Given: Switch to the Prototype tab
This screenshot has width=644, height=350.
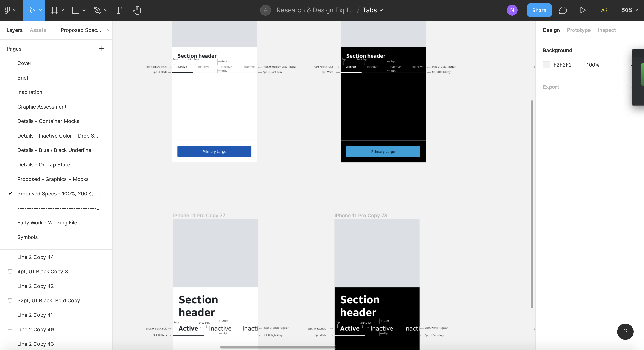Looking at the screenshot, I should 578,30.
